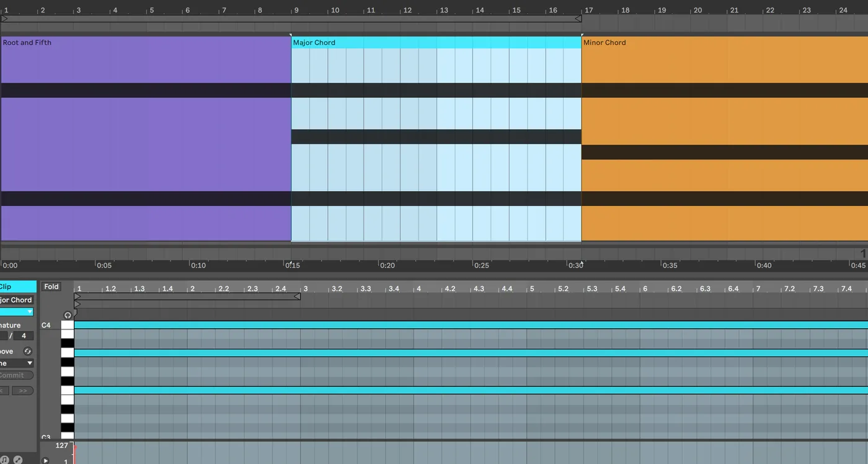The height and width of the screenshot is (464, 868).
Task: Click 0:30 on the time ruler
Action: (x=575, y=265)
